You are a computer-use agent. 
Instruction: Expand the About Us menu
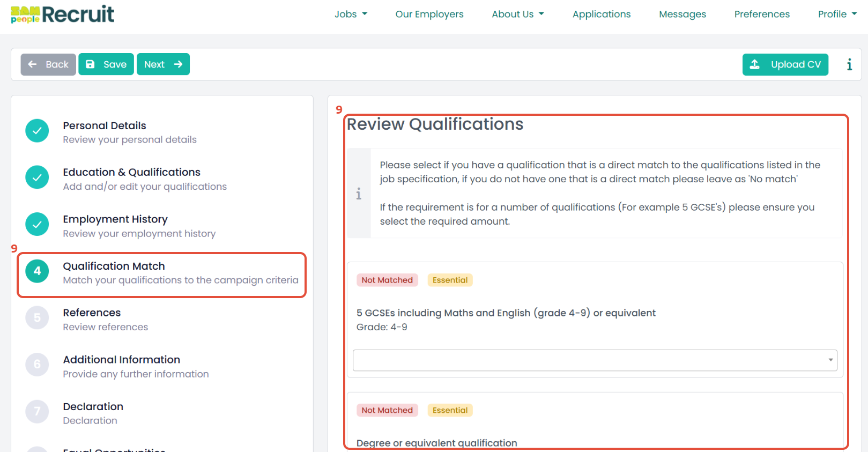518,14
